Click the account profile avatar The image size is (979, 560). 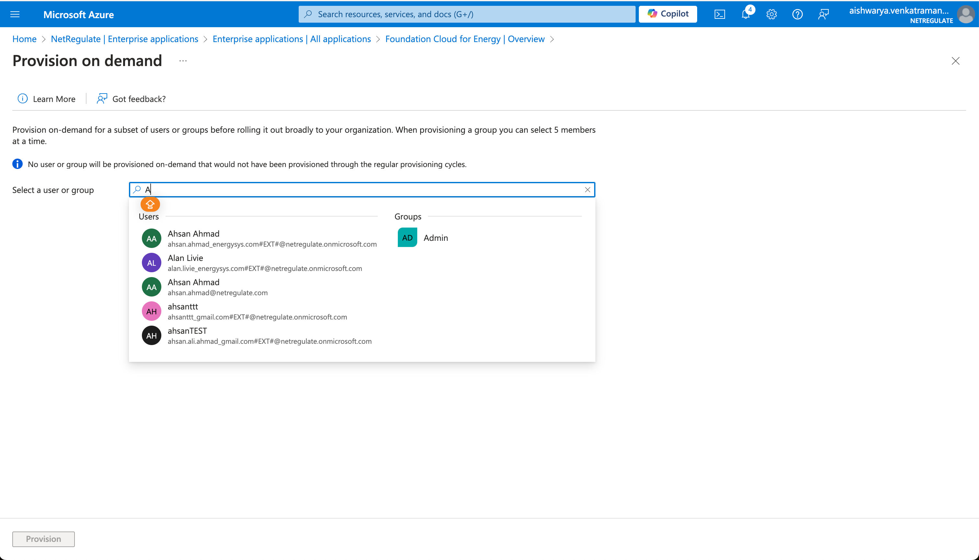(x=965, y=14)
